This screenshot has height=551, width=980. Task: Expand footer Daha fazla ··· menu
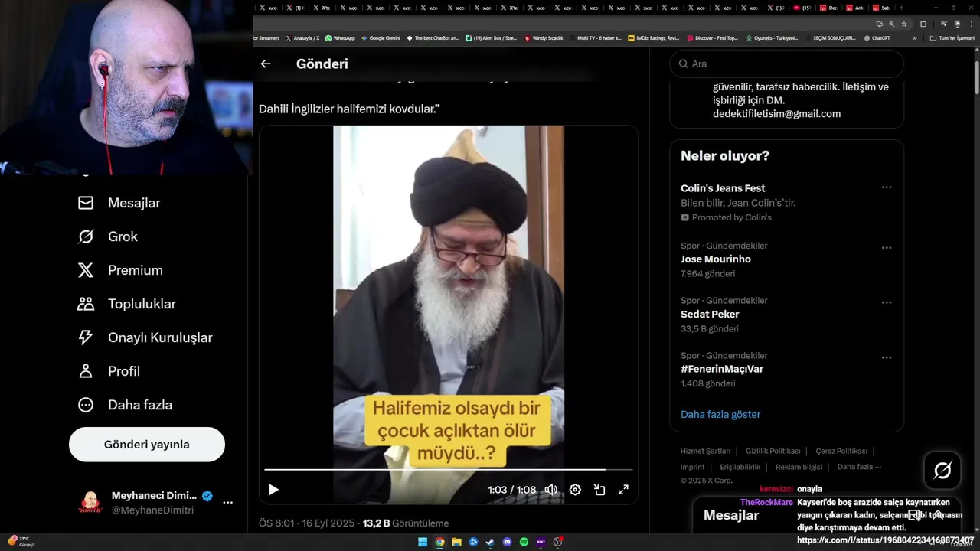click(859, 467)
